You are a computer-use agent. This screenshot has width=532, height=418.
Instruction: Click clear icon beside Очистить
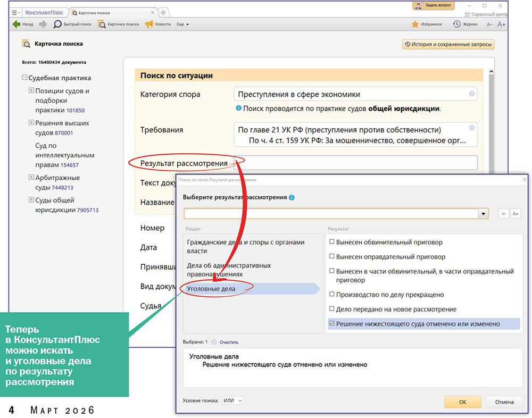pos(214,342)
